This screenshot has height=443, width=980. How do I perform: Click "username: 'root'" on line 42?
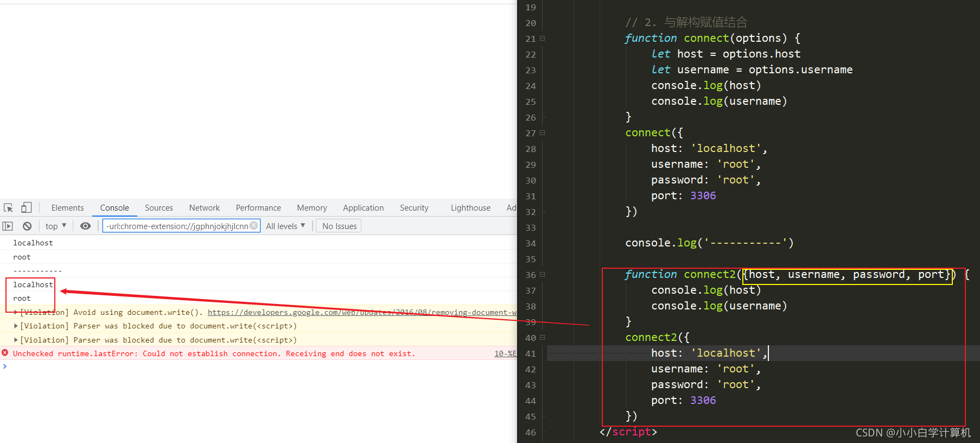[706, 369]
